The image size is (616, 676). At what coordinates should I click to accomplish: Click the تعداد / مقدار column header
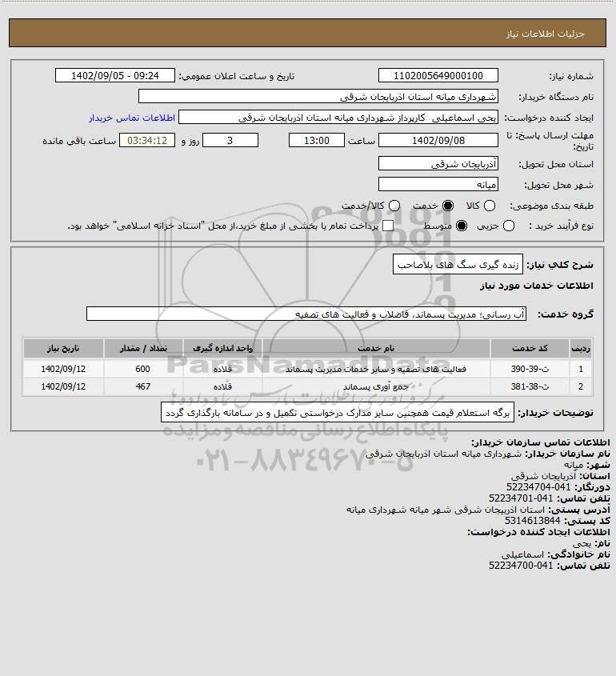143,348
